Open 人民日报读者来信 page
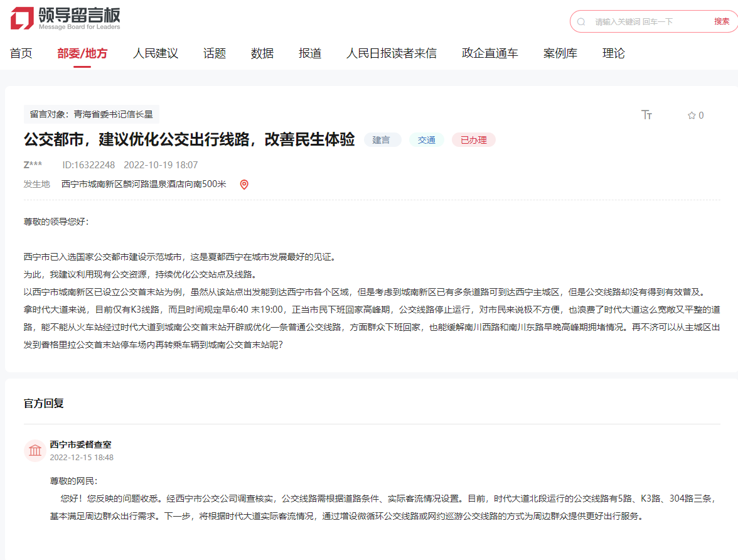 (x=392, y=53)
